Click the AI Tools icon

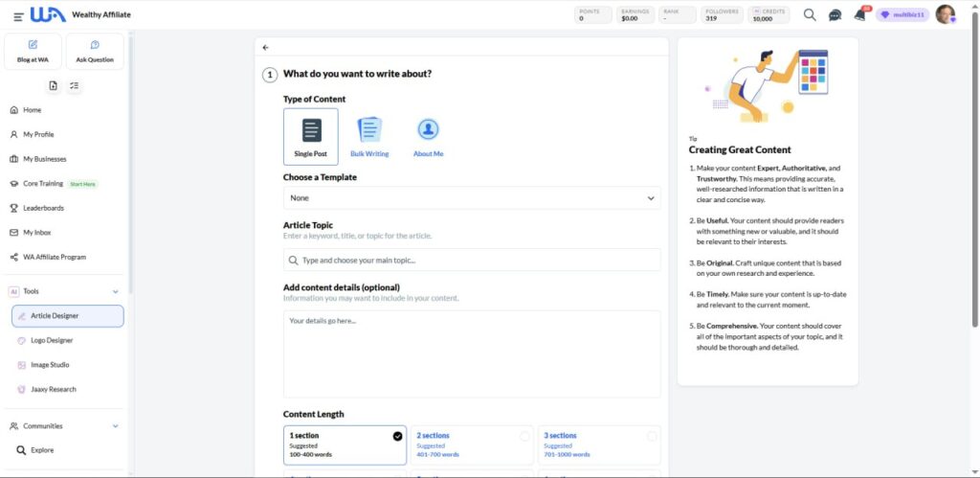[x=13, y=291]
